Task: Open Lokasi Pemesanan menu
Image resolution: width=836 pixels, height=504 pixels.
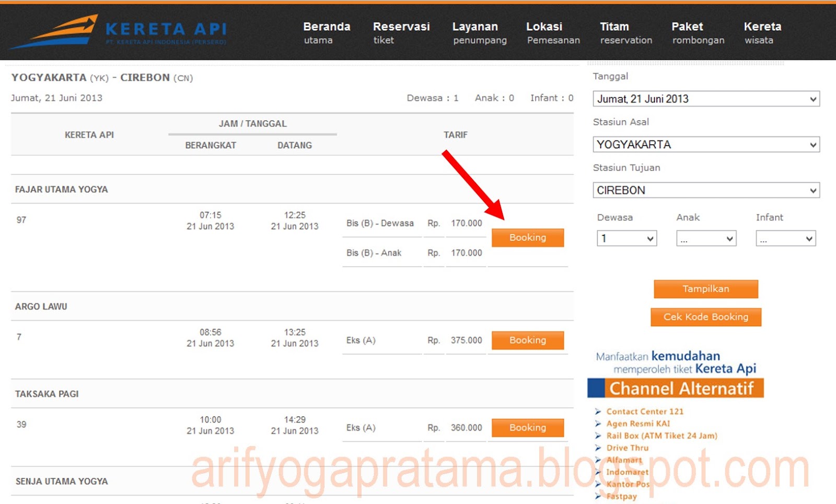Action: (x=553, y=33)
